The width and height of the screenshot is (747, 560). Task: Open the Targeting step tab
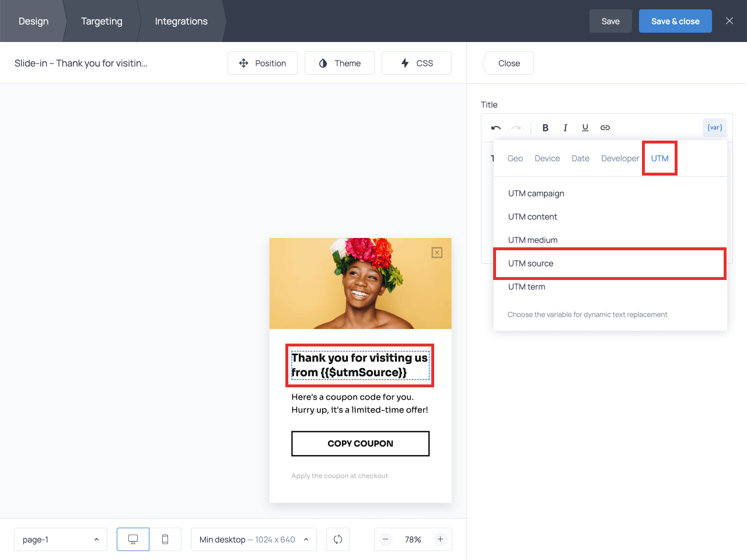pos(102,21)
